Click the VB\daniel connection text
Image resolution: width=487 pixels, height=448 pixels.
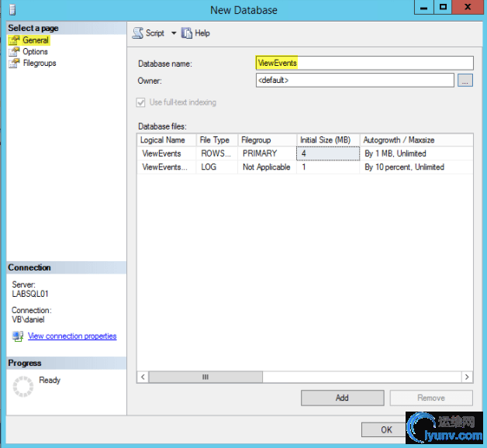28,319
